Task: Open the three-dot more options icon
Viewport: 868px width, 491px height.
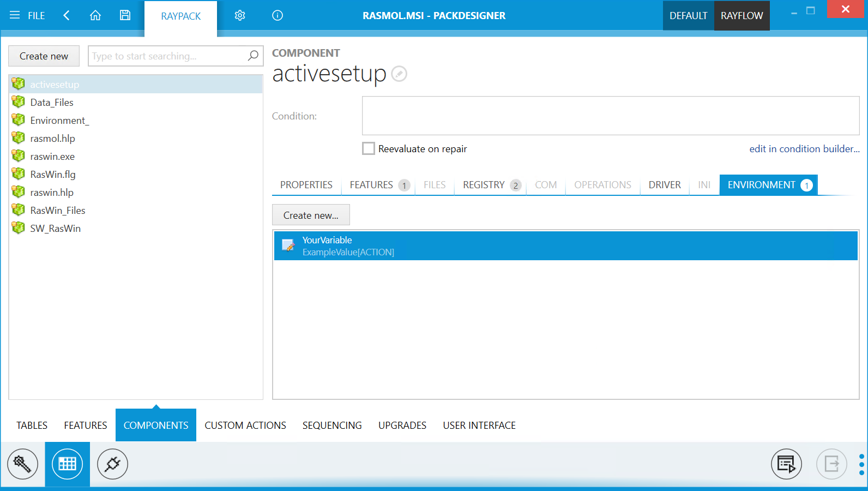Action: tap(861, 464)
